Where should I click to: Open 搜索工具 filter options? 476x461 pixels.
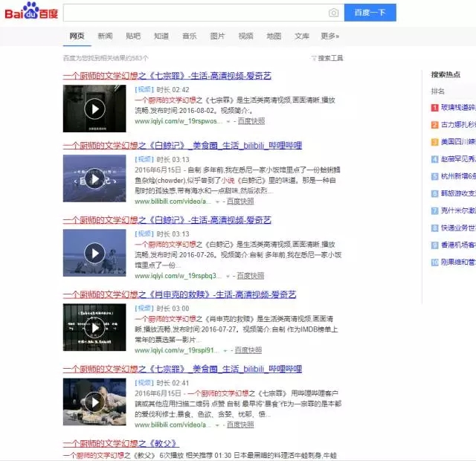point(327,58)
